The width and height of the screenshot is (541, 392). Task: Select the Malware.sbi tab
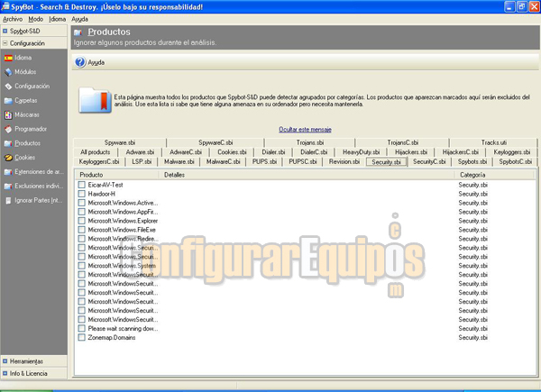point(179,161)
